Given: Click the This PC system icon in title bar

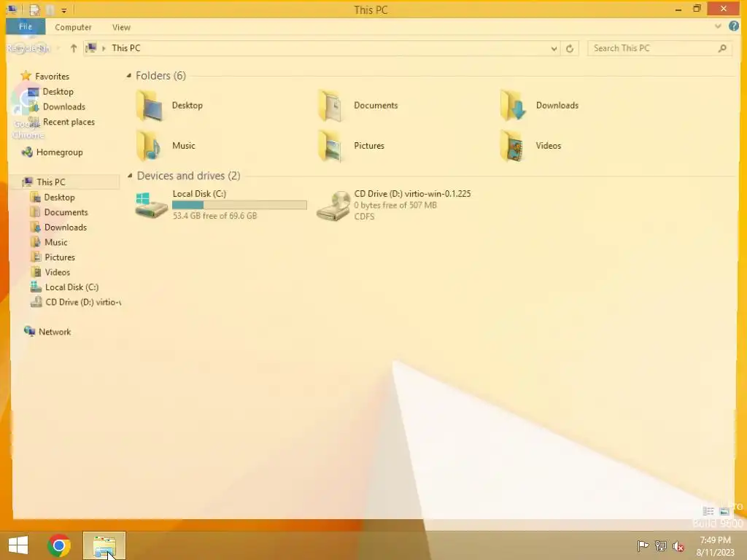Looking at the screenshot, I should (12, 9).
